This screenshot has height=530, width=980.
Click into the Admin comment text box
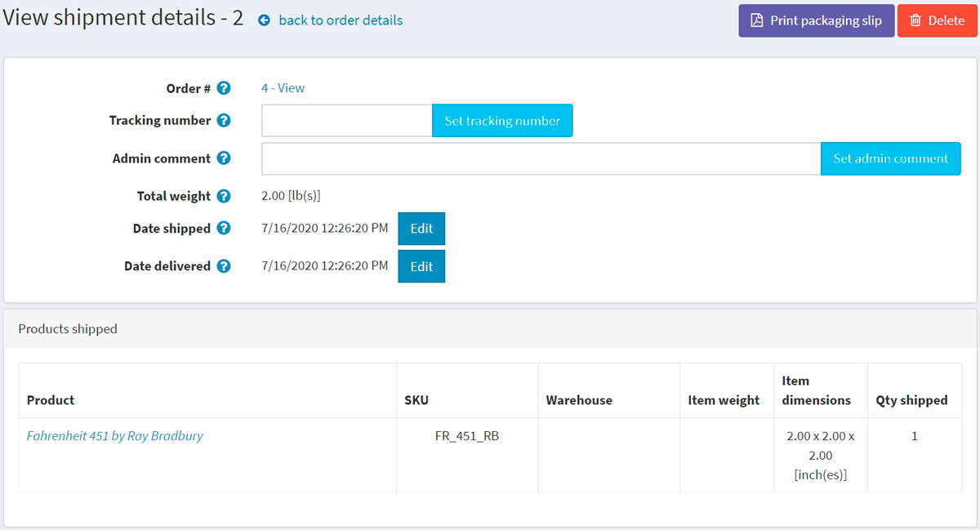click(540, 159)
